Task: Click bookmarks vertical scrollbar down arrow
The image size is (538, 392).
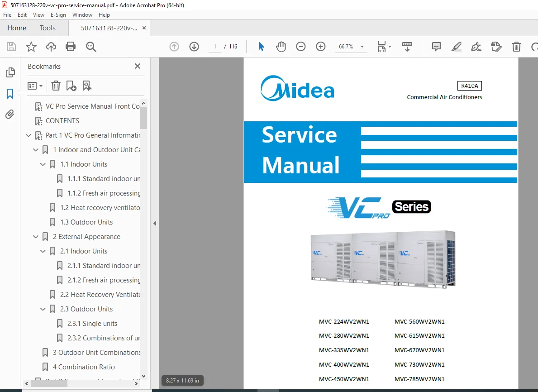Action: (x=144, y=376)
